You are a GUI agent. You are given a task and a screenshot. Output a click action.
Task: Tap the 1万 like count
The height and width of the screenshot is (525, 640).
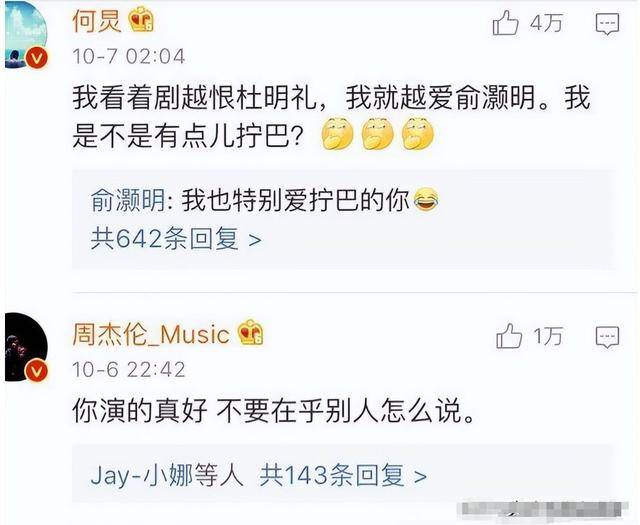tap(548, 336)
